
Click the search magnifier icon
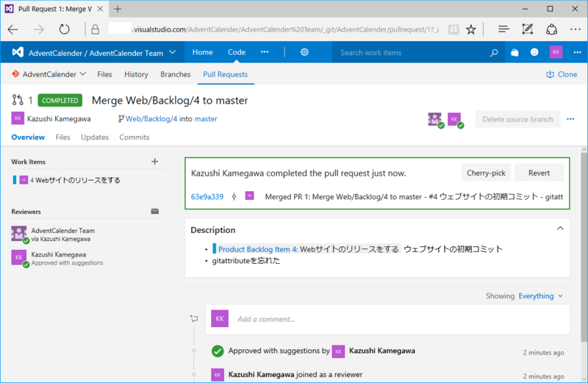pos(494,52)
